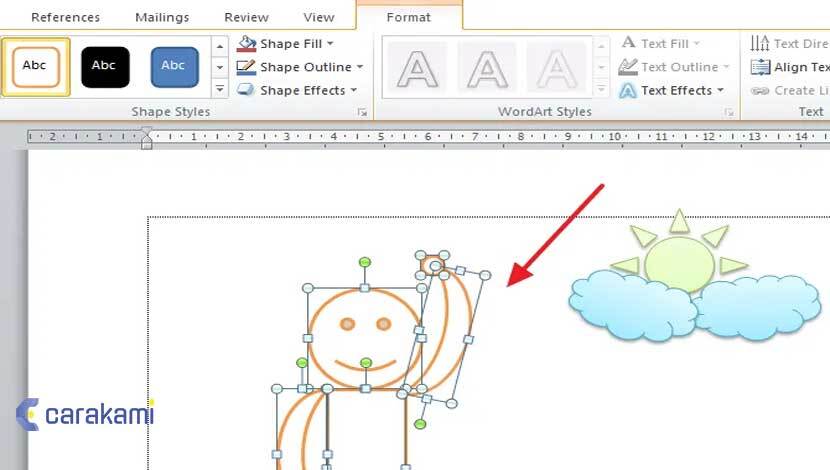Open the WordArt Styles dialog launcher
This screenshot has height=470, width=830.
pos(729,112)
